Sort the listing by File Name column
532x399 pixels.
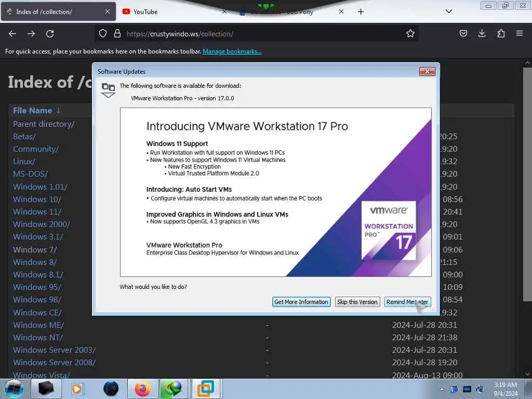click(x=37, y=111)
